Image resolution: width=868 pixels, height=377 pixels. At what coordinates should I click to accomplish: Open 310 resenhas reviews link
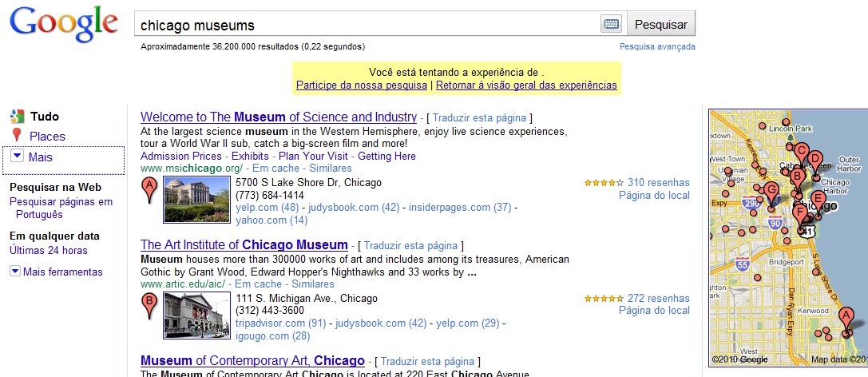pyautogui.click(x=659, y=183)
